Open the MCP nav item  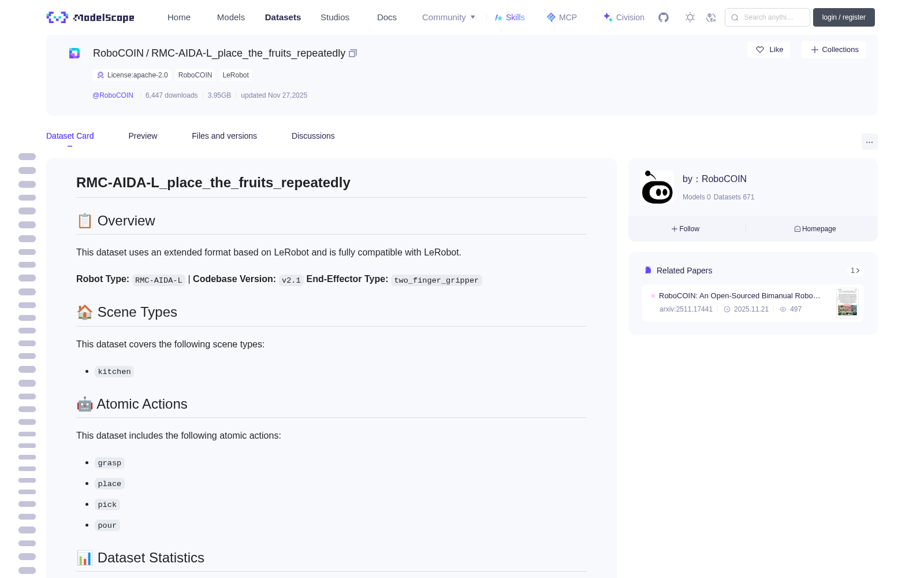(x=562, y=17)
